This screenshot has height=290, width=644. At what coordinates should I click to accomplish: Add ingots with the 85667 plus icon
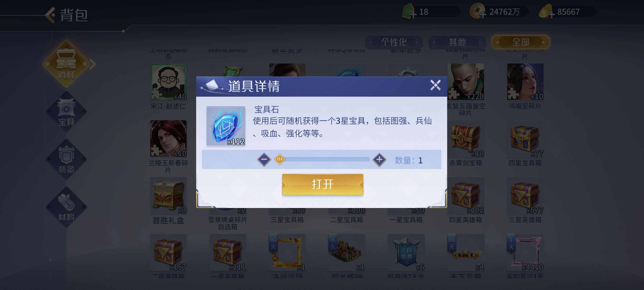tap(551, 15)
